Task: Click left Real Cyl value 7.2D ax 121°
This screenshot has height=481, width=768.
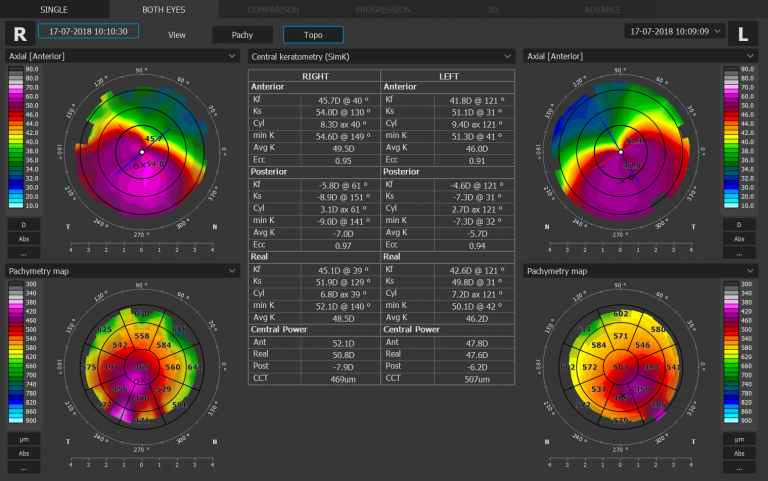Action: point(476,294)
